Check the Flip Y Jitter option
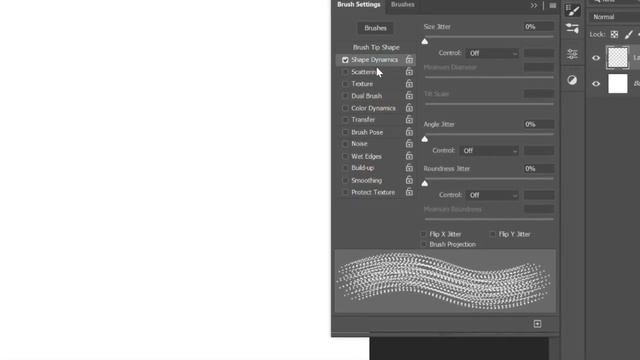This screenshot has height=360, width=640. 493,234
